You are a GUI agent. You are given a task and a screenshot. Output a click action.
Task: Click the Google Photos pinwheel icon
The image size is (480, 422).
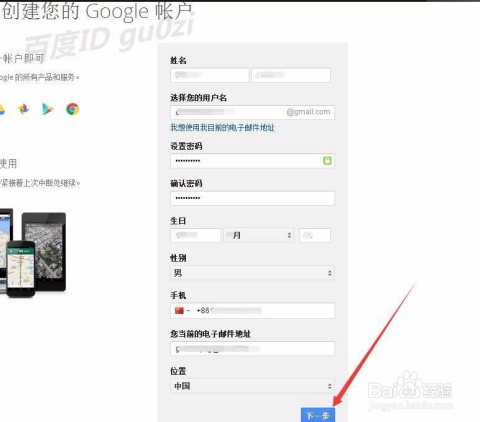click(23, 109)
